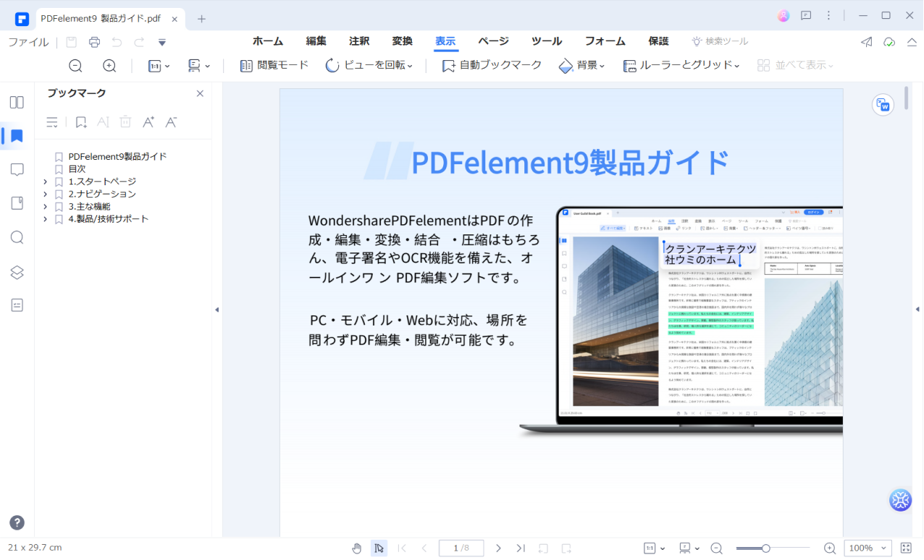Click the zoom in magnifier in the toolbar
The height and width of the screenshot is (560, 924).
(109, 66)
